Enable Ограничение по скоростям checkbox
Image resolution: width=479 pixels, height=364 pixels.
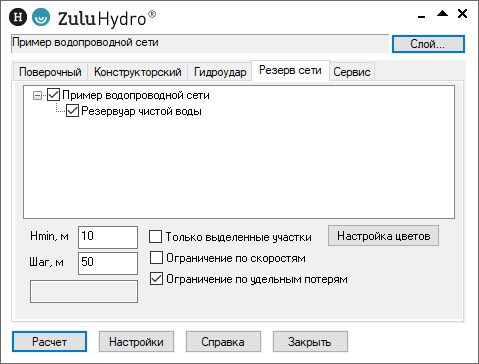(x=156, y=258)
